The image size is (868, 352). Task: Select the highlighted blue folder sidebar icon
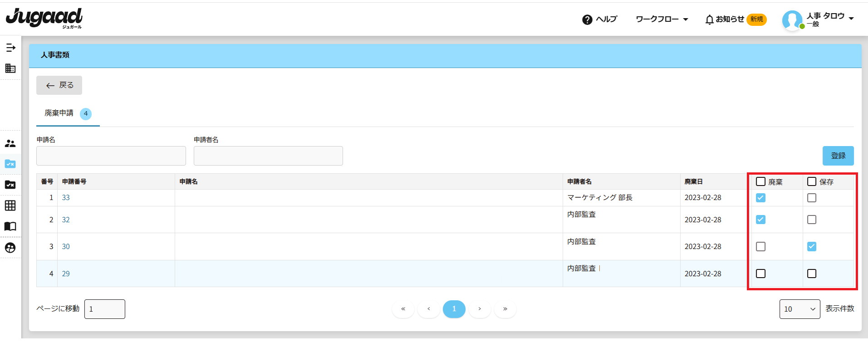(x=10, y=164)
